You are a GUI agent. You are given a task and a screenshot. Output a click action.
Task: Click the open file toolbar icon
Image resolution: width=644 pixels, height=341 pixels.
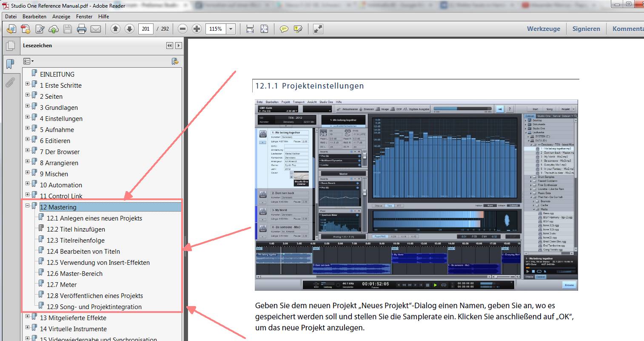pos(11,29)
